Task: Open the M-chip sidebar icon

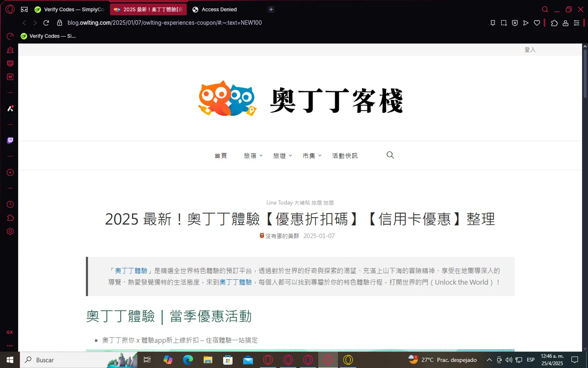Action: [10, 77]
